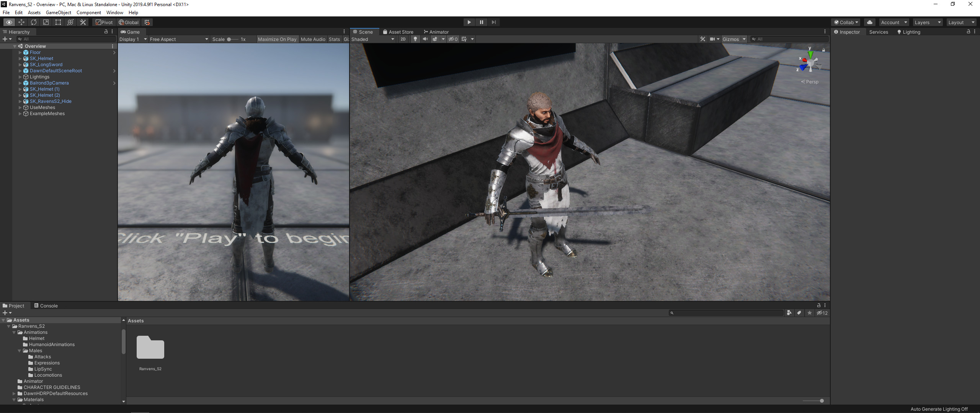980x413 pixels.
Task: Open Account dropdown
Action: pos(893,22)
